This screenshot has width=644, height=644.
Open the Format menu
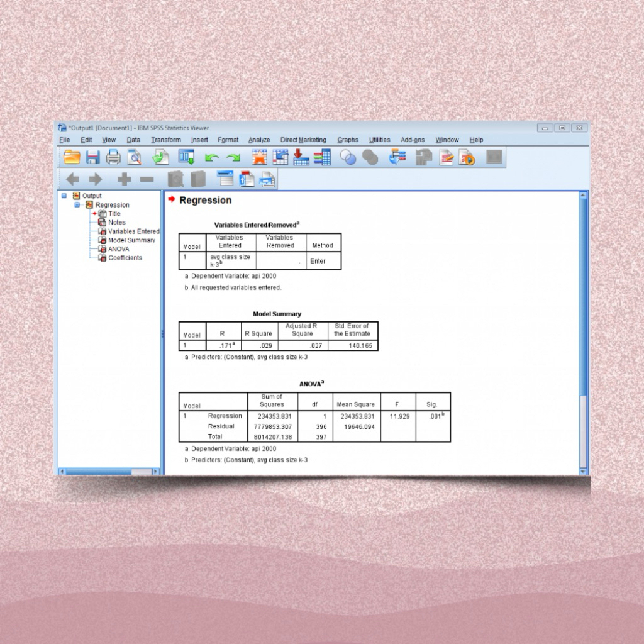pyautogui.click(x=228, y=140)
